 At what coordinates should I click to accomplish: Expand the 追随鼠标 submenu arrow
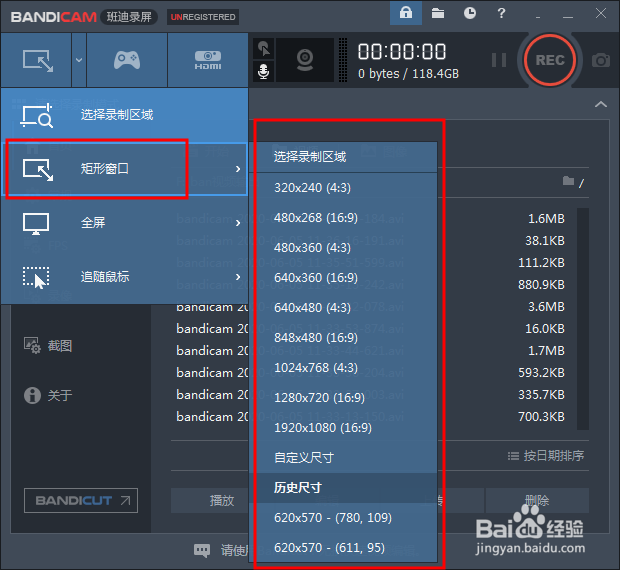point(238,277)
